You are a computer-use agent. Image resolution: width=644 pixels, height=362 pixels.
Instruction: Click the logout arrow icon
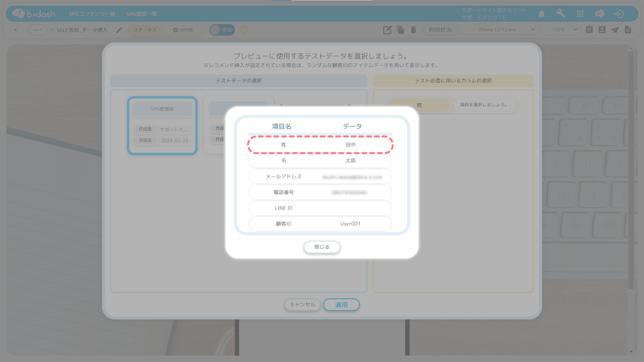[619, 14]
